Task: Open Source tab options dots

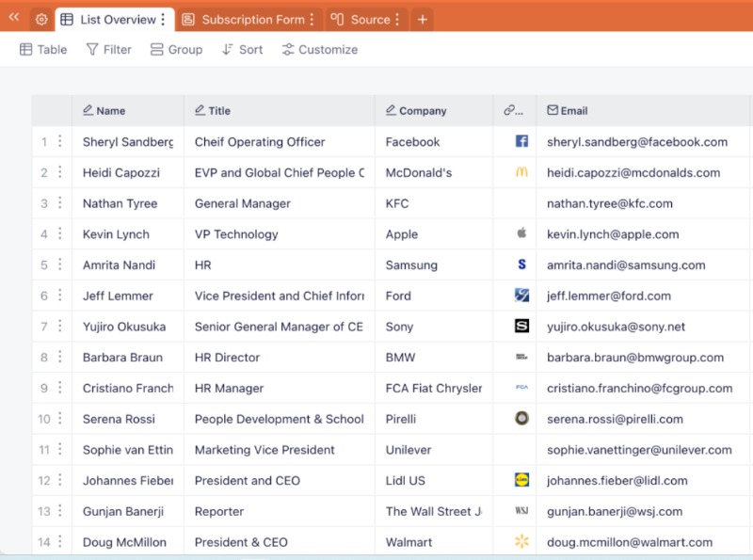Action: pyautogui.click(x=397, y=20)
